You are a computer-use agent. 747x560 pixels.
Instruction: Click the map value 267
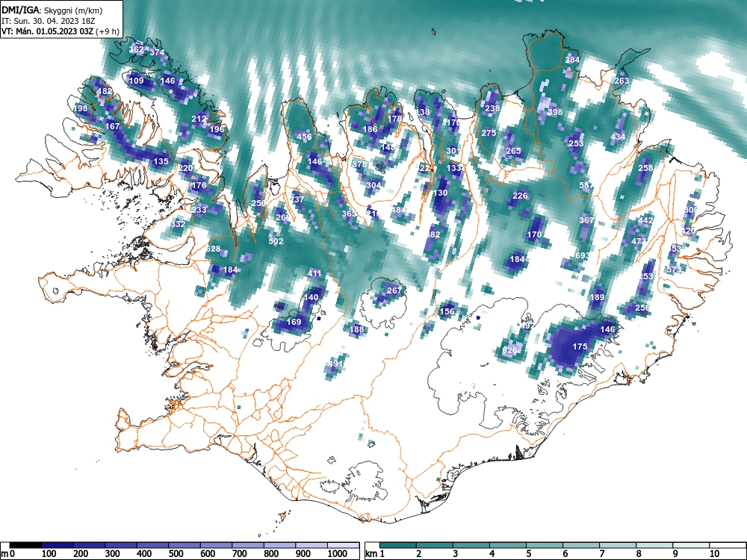click(x=394, y=291)
